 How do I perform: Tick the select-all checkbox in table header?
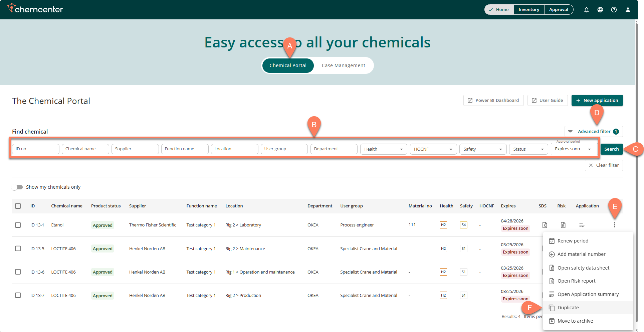pos(18,206)
